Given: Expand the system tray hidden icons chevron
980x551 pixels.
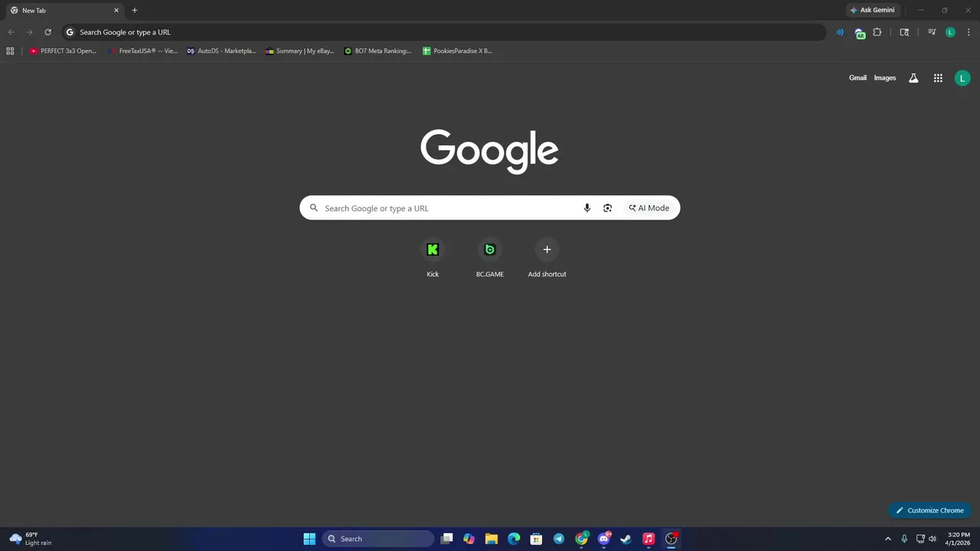Looking at the screenshot, I should click(x=888, y=539).
